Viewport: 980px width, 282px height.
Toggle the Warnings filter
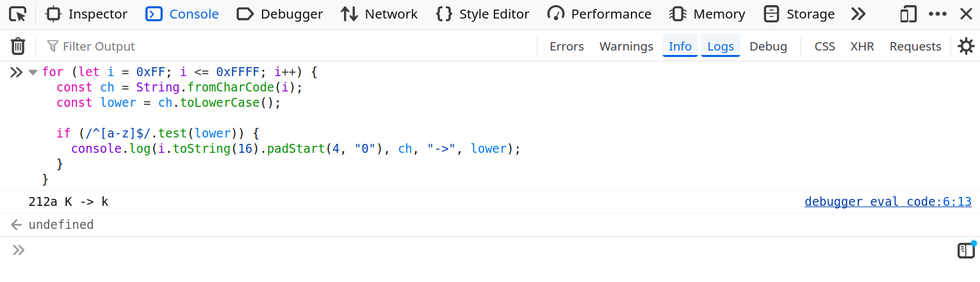[x=626, y=46]
